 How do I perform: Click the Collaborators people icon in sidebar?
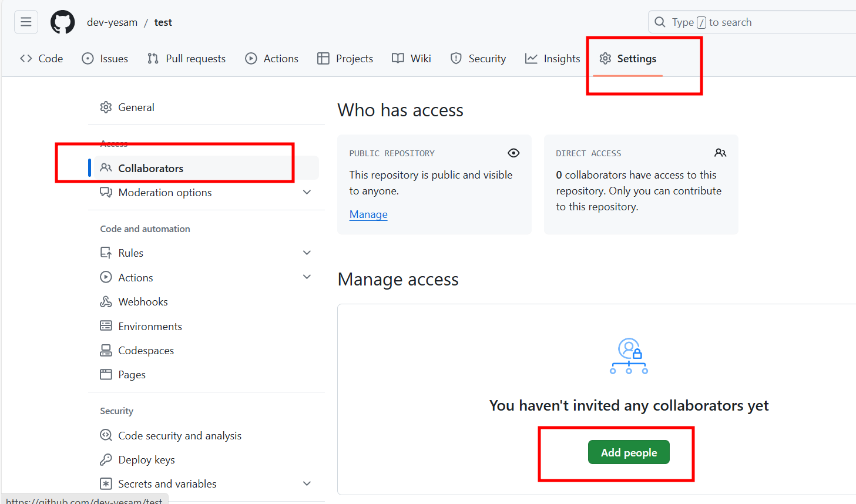pyautogui.click(x=106, y=168)
